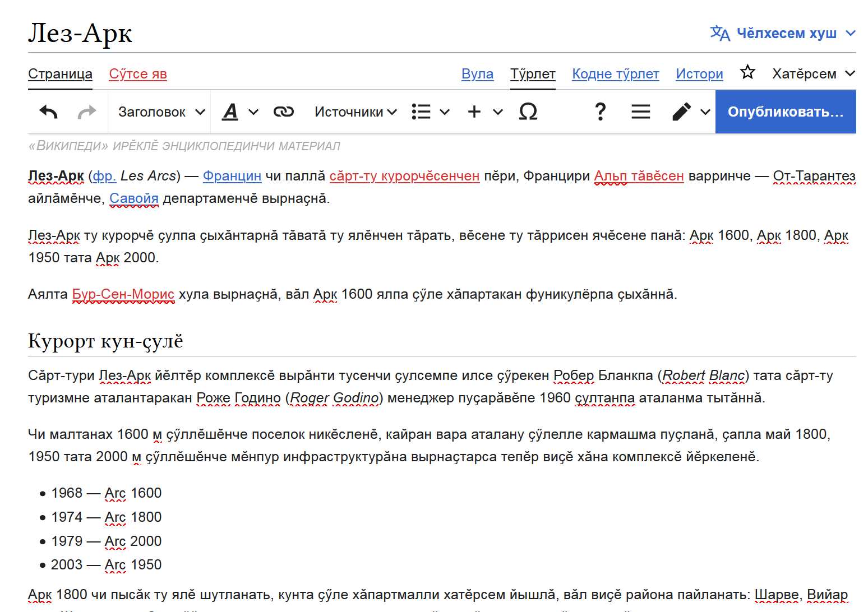The width and height of the screenshot is (868, 612).
Task: Switch to the Истори tab
Action: pyautogui.click(x=699, y=74)
